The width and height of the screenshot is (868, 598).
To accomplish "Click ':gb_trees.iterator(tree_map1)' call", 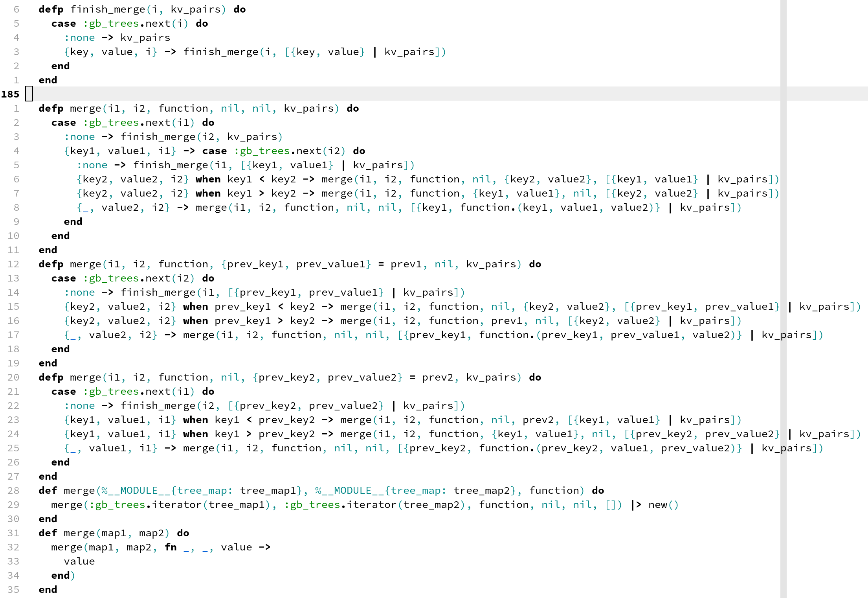I will [x=180, y=505].
